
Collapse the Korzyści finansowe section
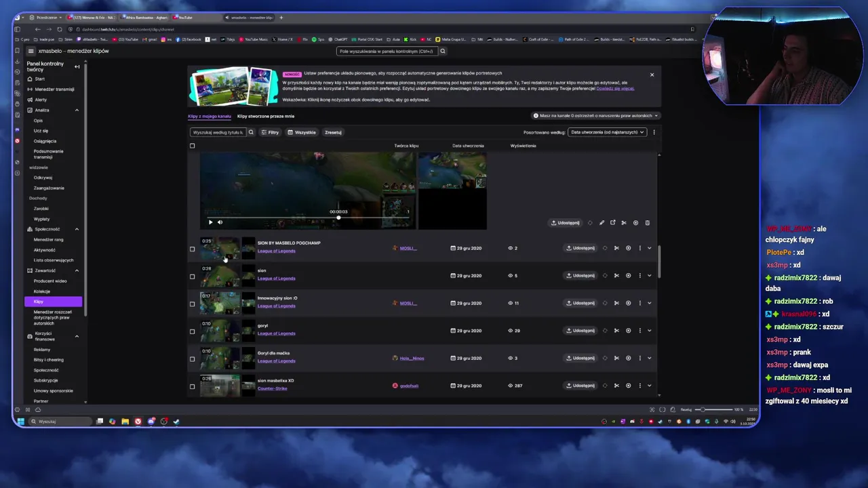click(77, 336)
